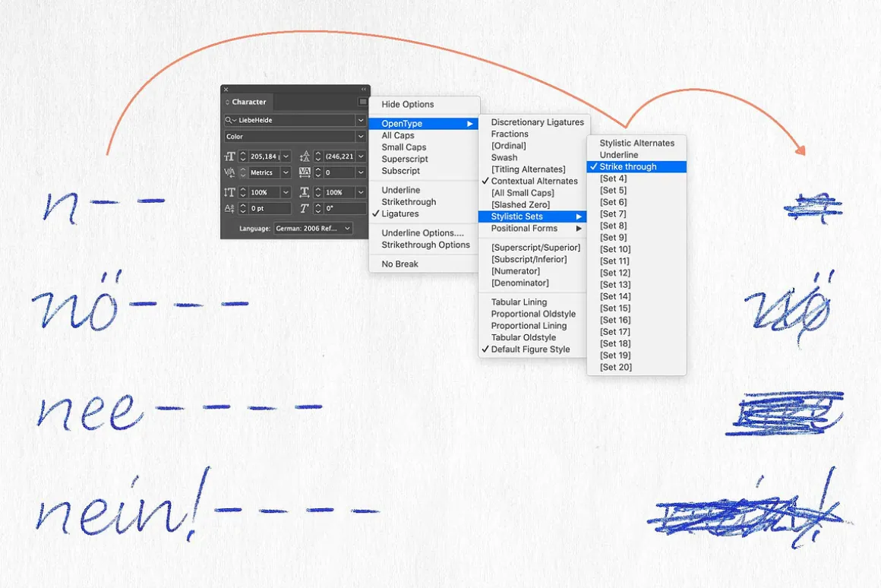Click the [Slashed Zero] menu item

tap(532, 204)
